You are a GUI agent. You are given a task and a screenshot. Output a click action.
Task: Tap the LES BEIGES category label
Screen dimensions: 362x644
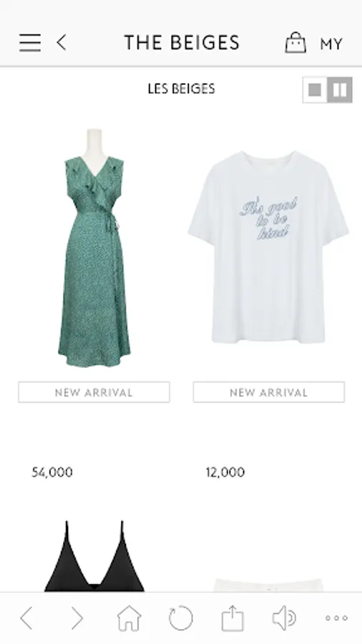182,89
